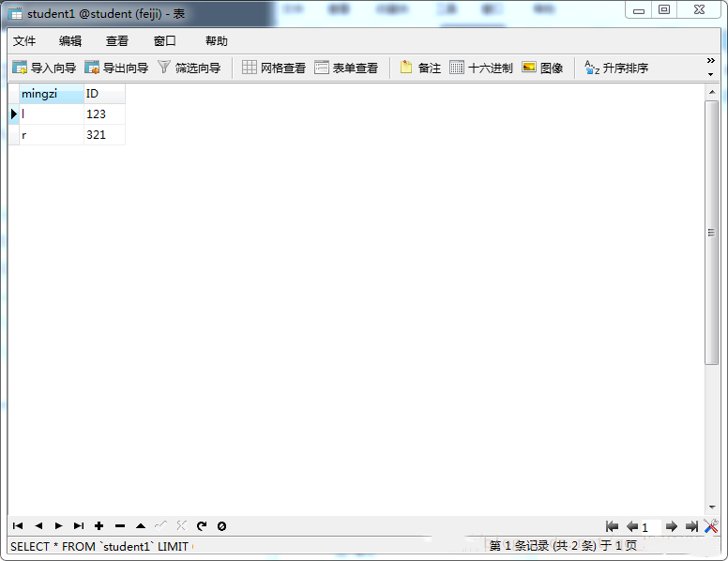Select the mingzi column header
Image resolution: width=728 pixels, height=561 pixels.
click(x=51, y=94)
